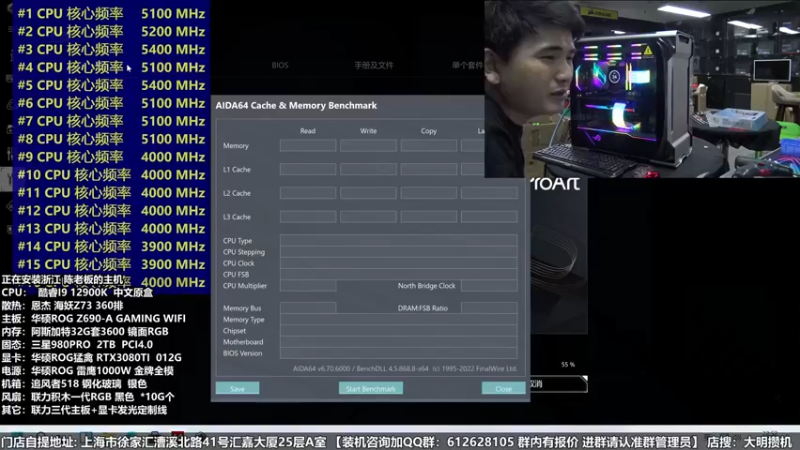The height and width of the screenshot is (450, 800).
Task: Click the North Bridge Clock field
Action: (489, 286)
